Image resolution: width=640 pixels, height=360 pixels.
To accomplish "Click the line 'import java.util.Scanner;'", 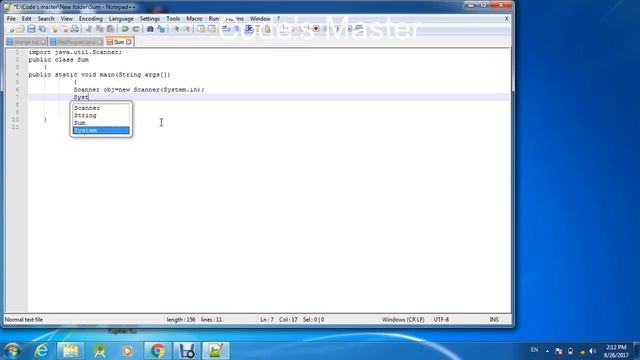I will [75, 52].
